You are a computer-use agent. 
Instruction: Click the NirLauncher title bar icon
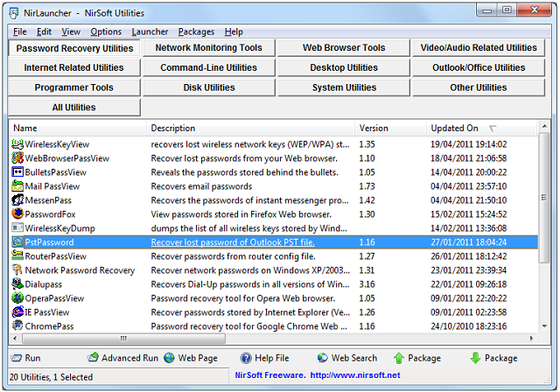pos(14,13)
